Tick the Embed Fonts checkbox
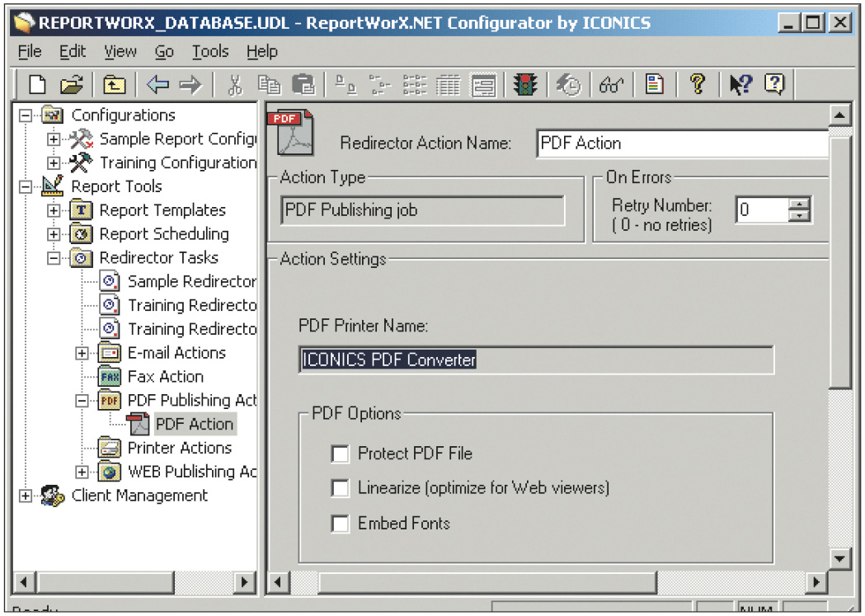The height and width of the screenshot is (616, 865). (x=340, y=524)
